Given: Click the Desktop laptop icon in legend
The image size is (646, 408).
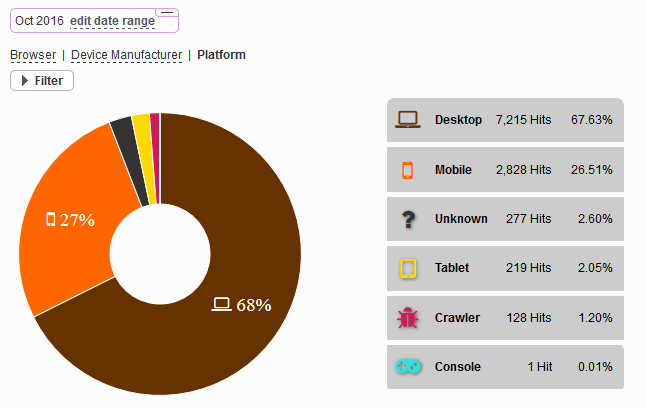Looking at the screenshot, I should [407, 120].
